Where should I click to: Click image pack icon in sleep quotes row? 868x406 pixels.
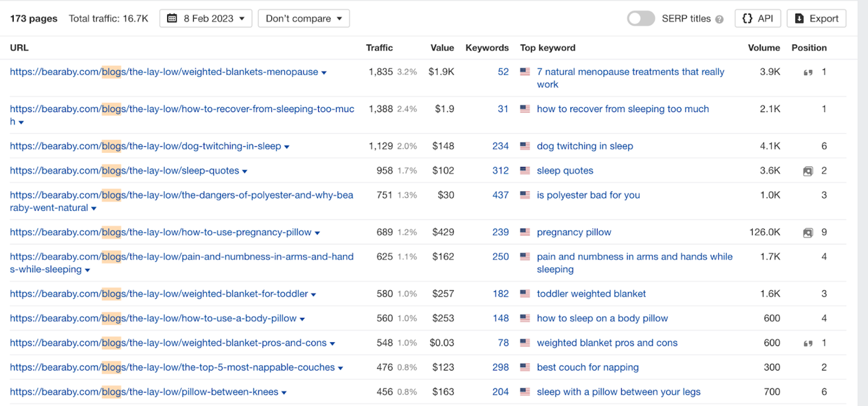[808, 171]
